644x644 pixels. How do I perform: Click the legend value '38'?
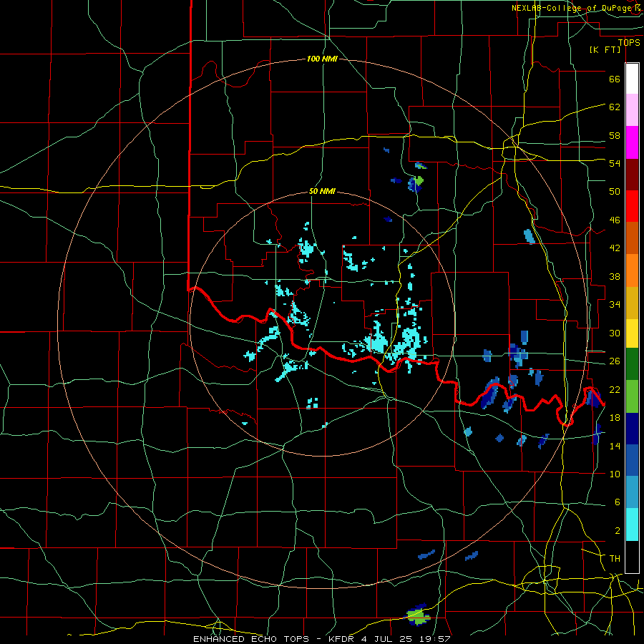click(x=615, y=277)
